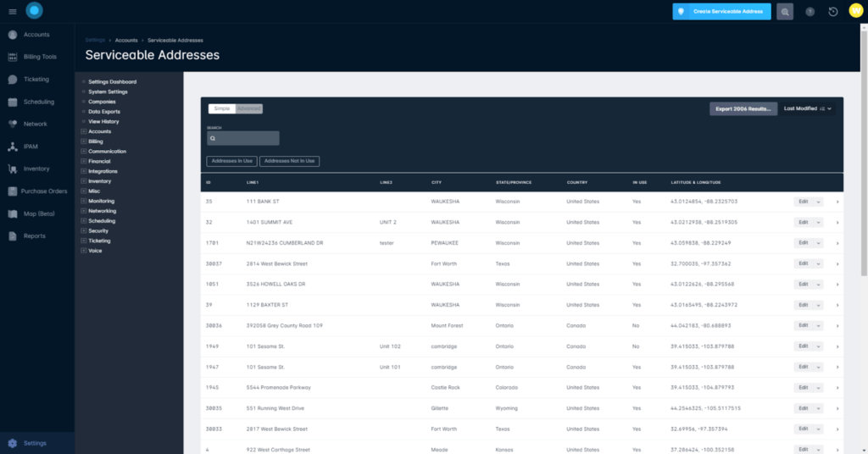Click the Reports sidebar icon
The width and height of the screenshot is (868, 454).
click(13, 236)
